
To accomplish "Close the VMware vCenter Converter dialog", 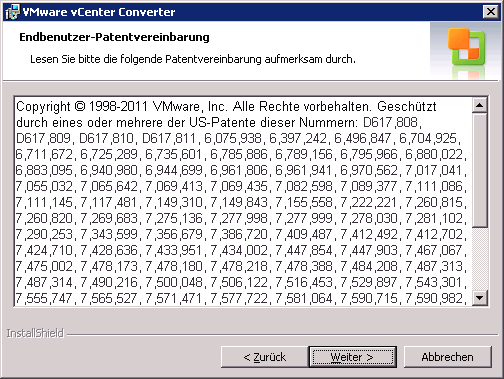I will pyautogui.click(x=490, y=12).
